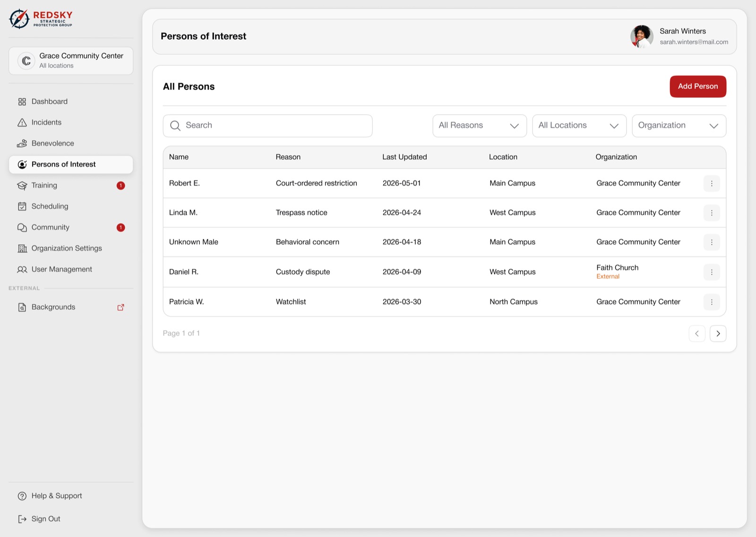Open row actions menu for Linda M.
The height and width of the screenshot is (537, 756).
pos(712,213)
